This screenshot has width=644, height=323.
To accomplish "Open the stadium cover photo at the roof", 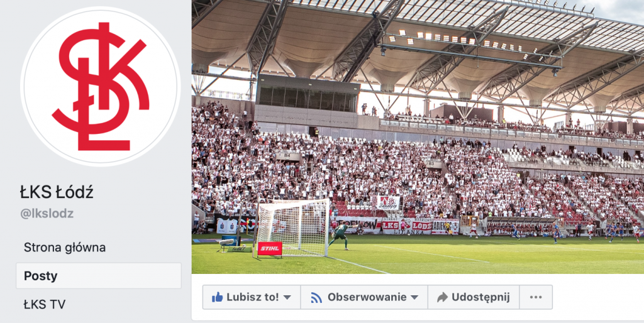I will [x=418, y=41].
